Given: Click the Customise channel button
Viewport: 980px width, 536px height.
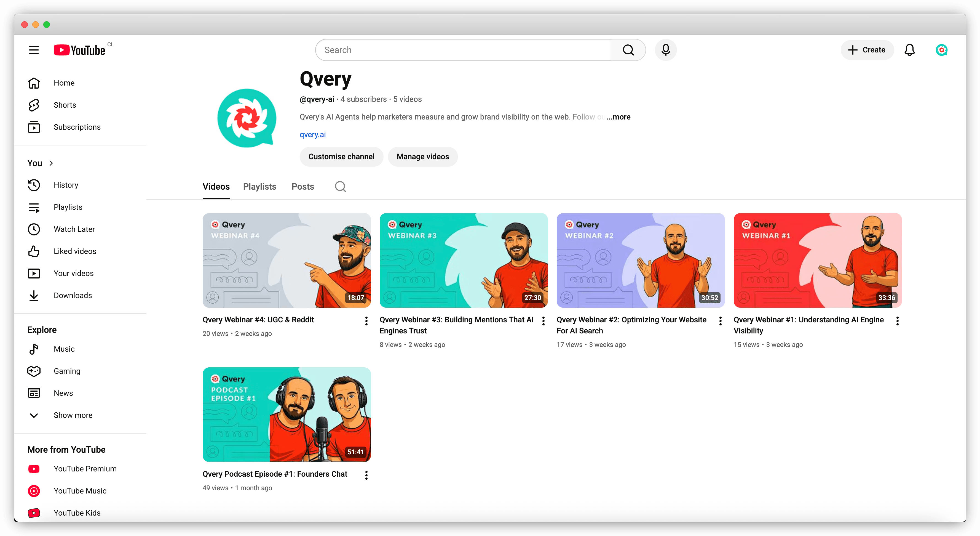Looking at the screenshot, I should click(341, 157).
